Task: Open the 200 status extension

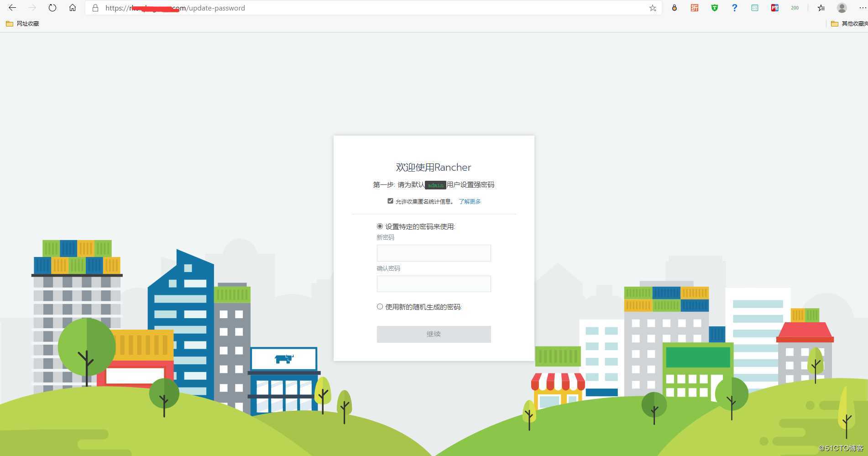Action: [795, 8]
